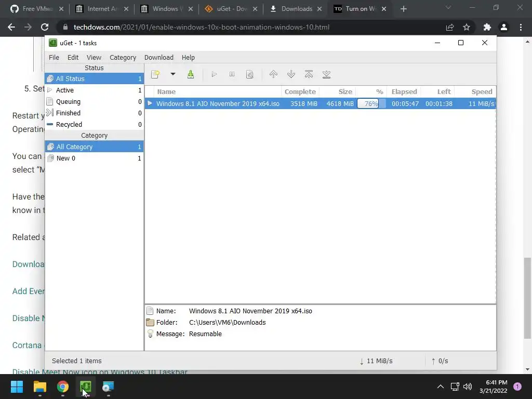Click the Elapsed column header
Image resolution: width=532 pixels, height=399 pixels.
(x=404, y=91)
